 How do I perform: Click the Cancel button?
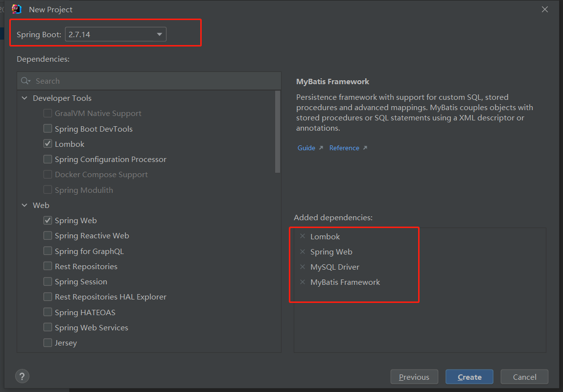[x=524, y=377]
